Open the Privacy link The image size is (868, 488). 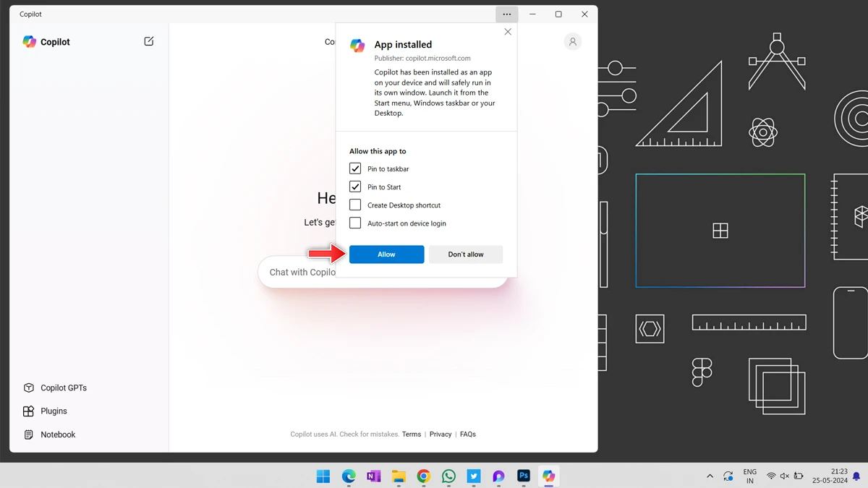click(440, 435)
